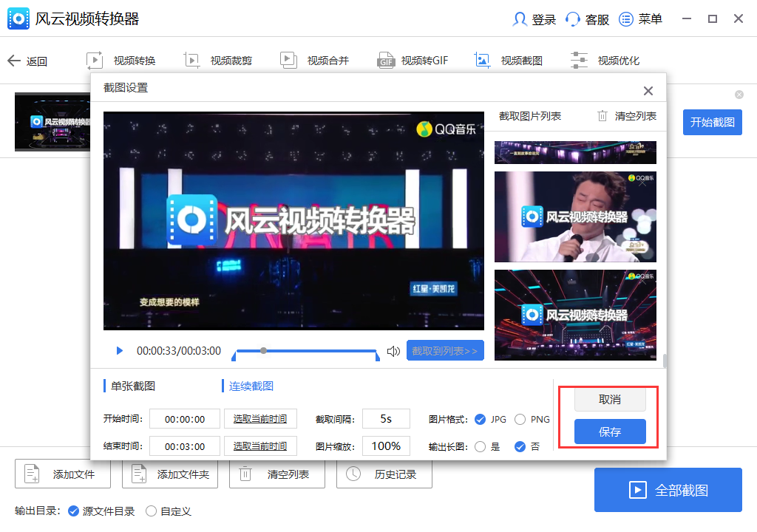This screenshot has width=757, height=532.
Task: Select 自定义 output directory
Action: pos(151,511)
